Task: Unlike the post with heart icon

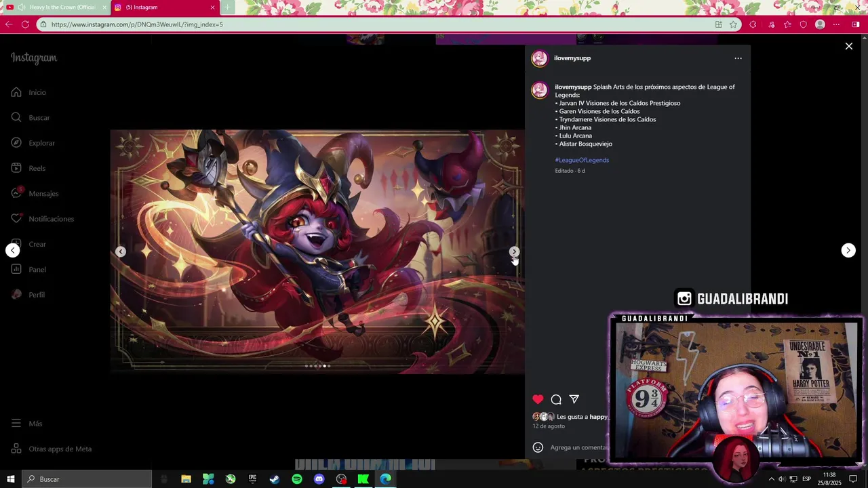Action: [538, 399]
